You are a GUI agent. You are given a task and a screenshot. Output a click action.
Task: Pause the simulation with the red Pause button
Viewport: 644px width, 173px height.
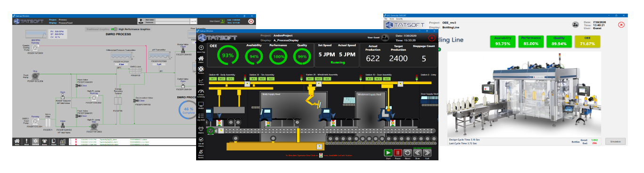[x=398, y=153]
